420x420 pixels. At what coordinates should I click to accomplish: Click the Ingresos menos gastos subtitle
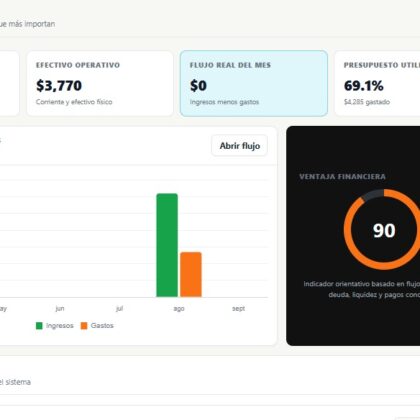pos(224,102)
